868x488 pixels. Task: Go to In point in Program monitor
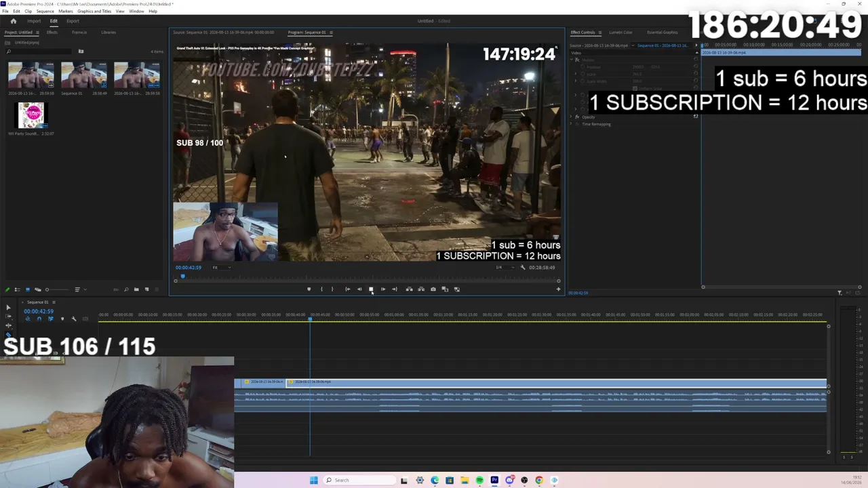[x=348, y=289]
